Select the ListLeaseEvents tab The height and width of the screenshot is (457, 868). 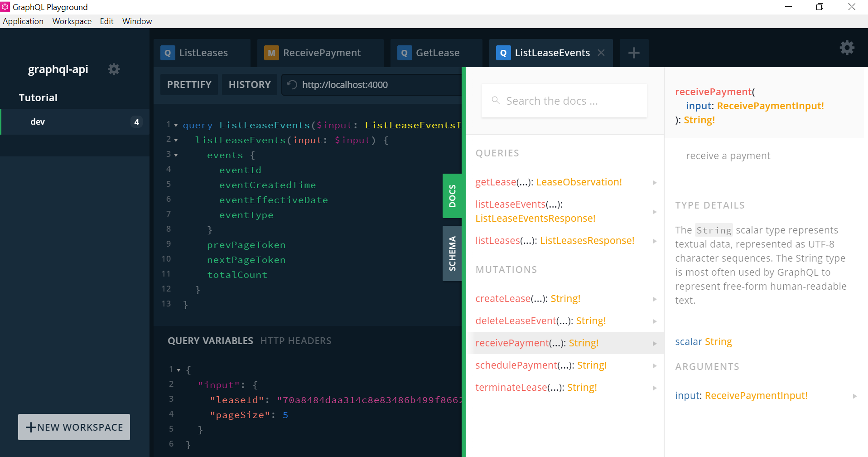point(551,53)
